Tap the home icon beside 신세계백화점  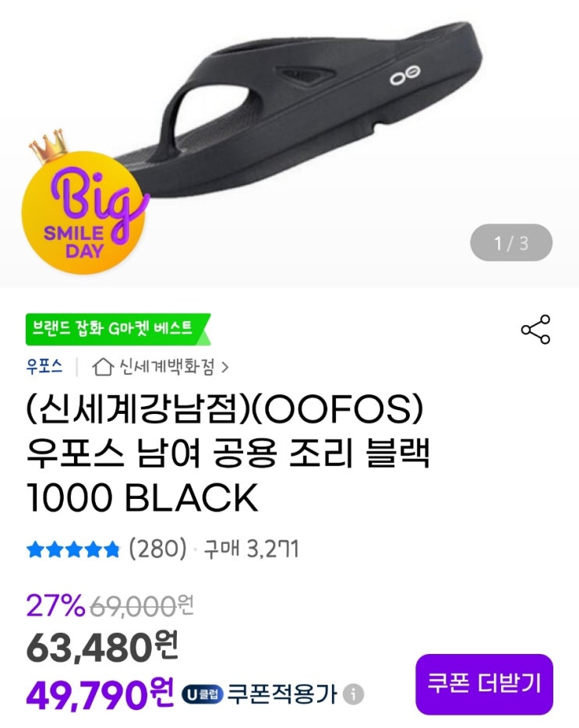(x=103, y=367)
